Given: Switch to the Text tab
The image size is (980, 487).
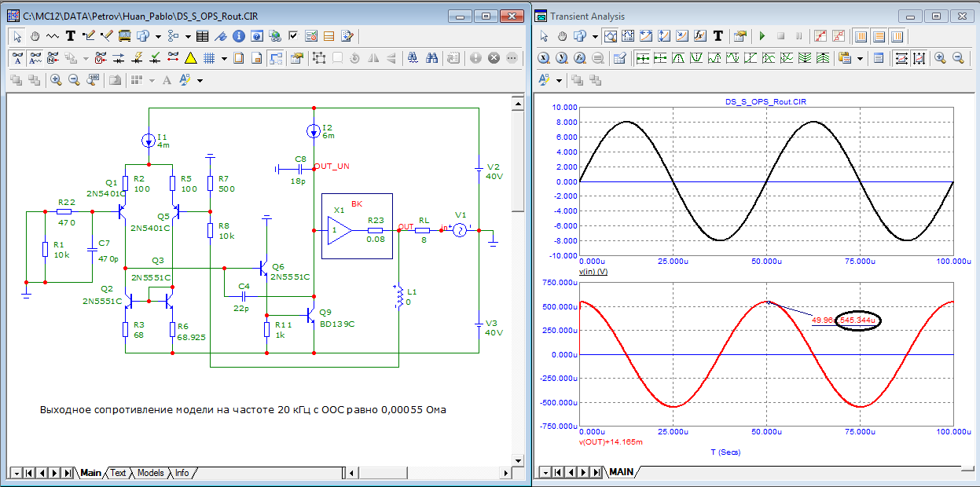Looking at the screenshot, I should point(118,473).
